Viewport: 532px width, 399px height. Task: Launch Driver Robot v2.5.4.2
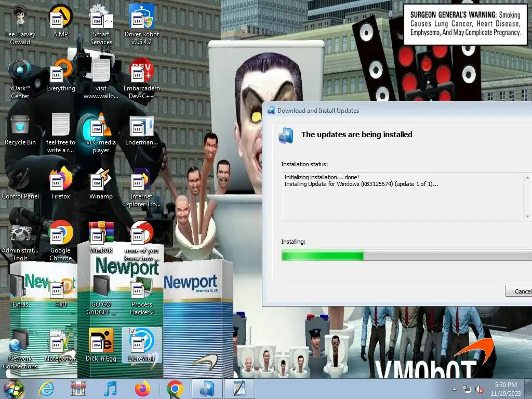pyautogui.click(x=141, y=24)
